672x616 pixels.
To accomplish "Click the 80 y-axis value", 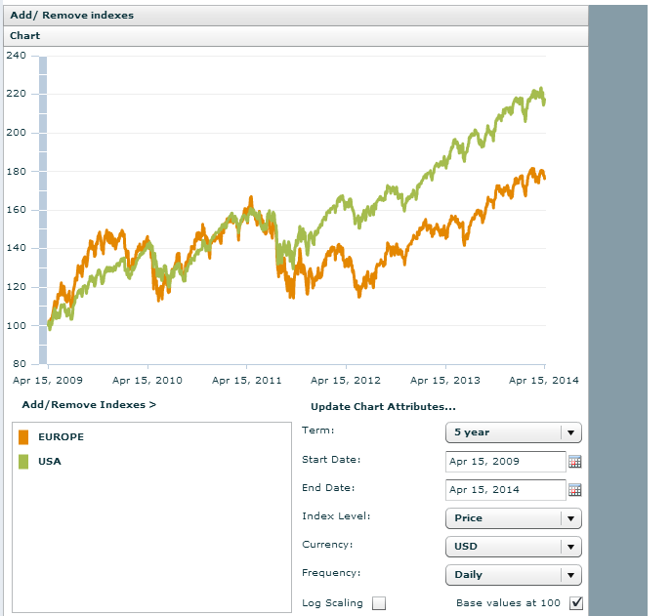I will 20,364.
